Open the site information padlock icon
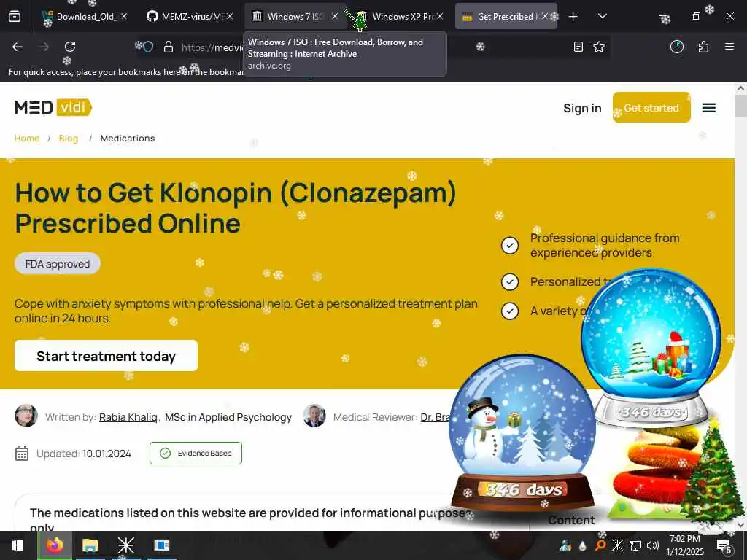Image resolution: width=747 pixels, height=560 pixels. (x=169, y=47)
